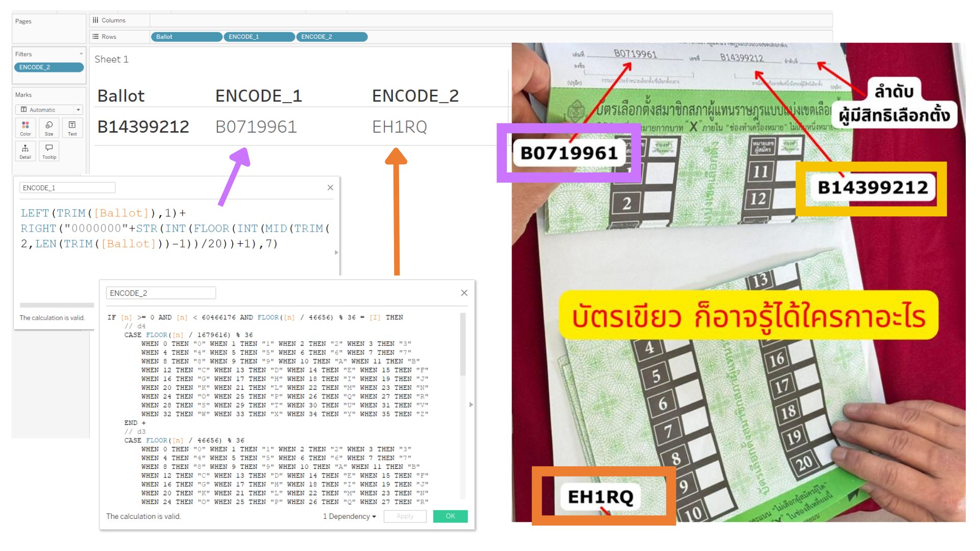Open the Tooltip marks card
Image resolution: width=980 pixels, height=551 pixels.
tap(49, 151)
